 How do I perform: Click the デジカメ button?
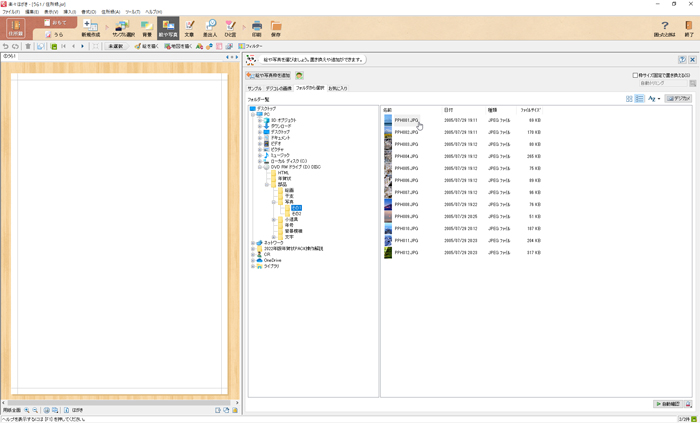pos(679,99)
